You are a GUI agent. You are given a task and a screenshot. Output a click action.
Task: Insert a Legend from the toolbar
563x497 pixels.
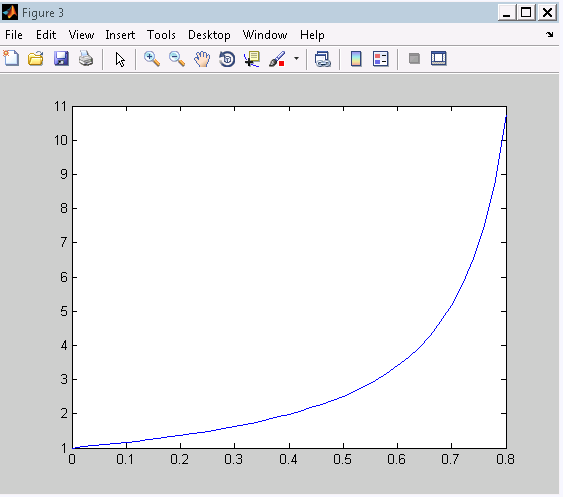(381, 59)
